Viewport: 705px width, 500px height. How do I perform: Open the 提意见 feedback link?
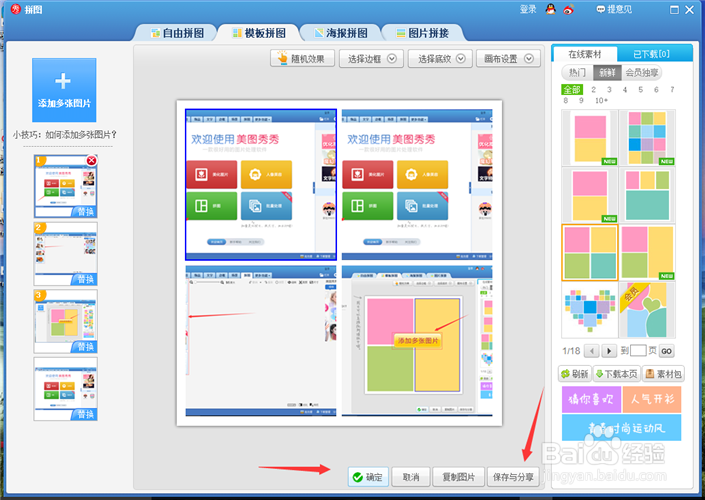pos(614,9)
